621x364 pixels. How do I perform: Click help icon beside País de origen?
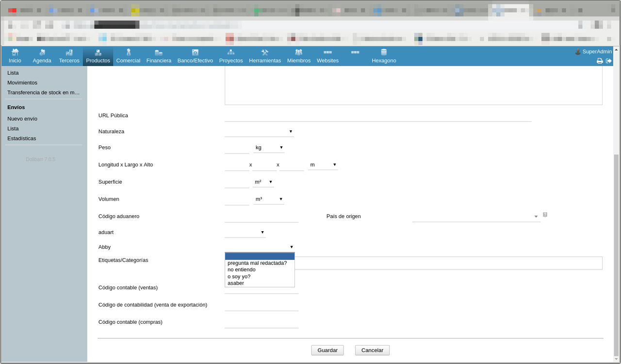(x=545, y=215)
